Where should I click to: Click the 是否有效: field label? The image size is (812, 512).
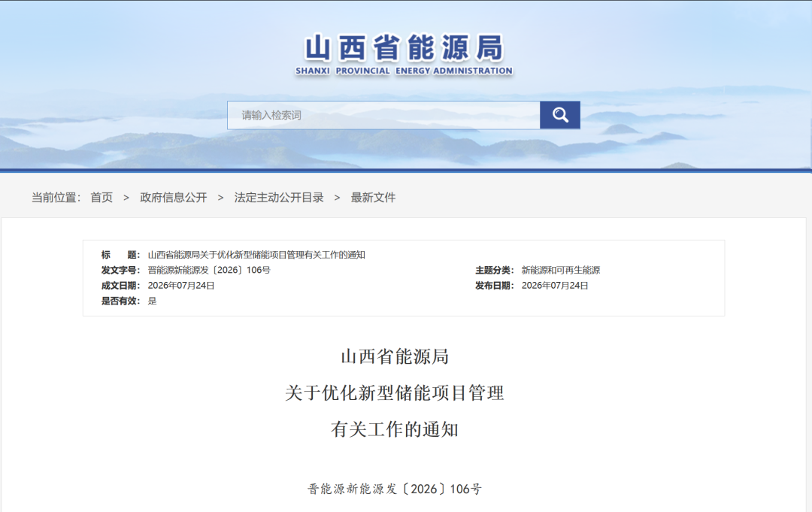[120, 301]
